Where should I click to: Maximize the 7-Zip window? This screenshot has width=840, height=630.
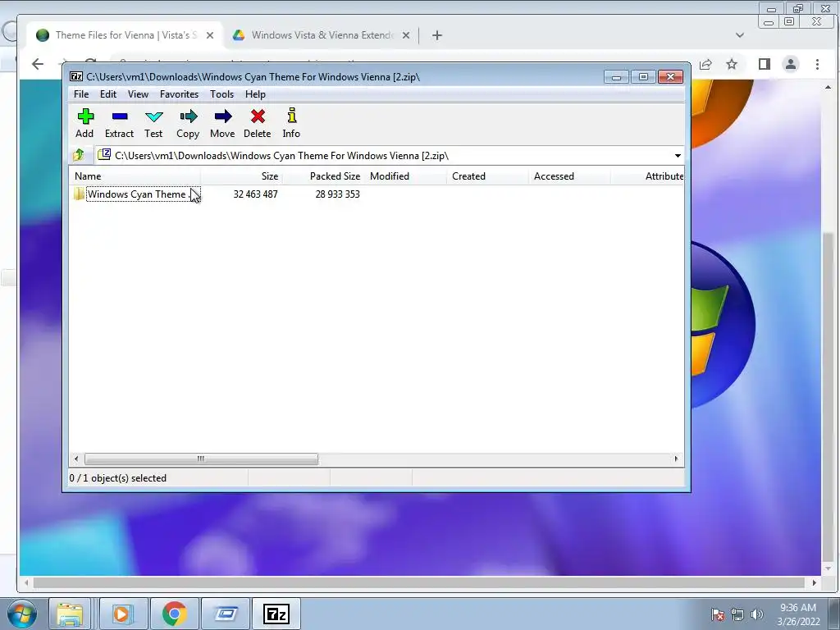[x=643, y=77]
